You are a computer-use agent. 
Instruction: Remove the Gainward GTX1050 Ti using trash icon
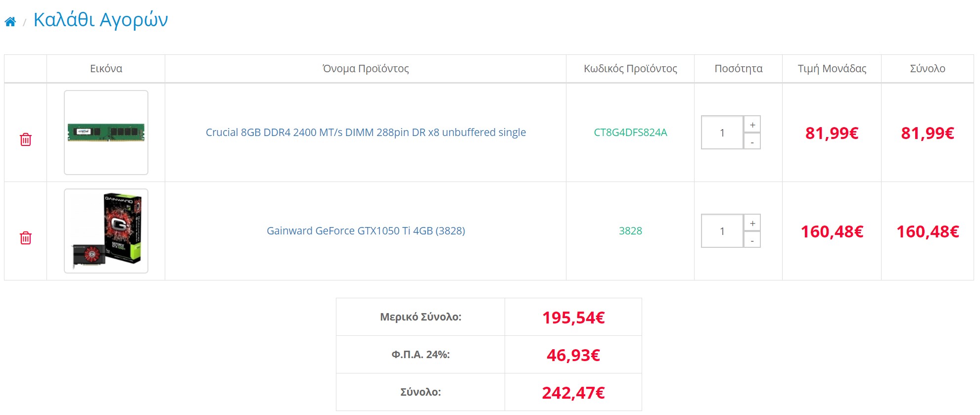[x=26, y=238]
